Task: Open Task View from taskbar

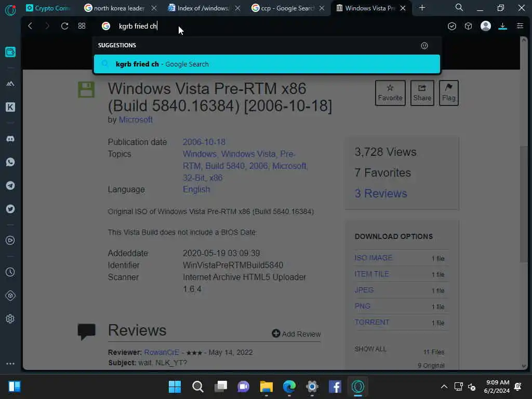Action: click(220, 387)
